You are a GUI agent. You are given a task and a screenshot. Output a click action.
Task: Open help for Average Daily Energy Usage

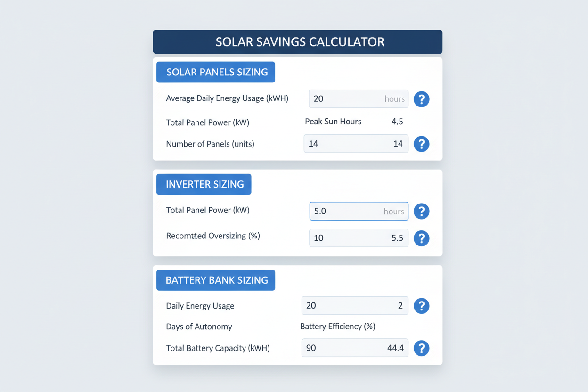pyautogui.click(x=421, y=99)
